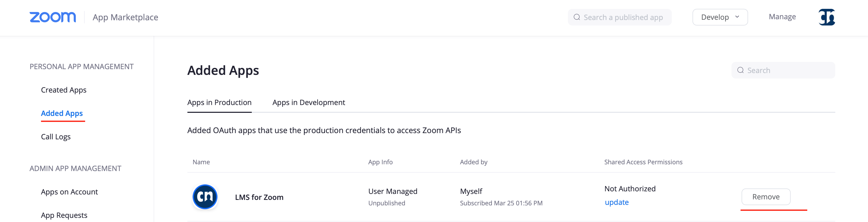Focus the Added Apps search field
The image size is (868, 222).
coord(783,70)
